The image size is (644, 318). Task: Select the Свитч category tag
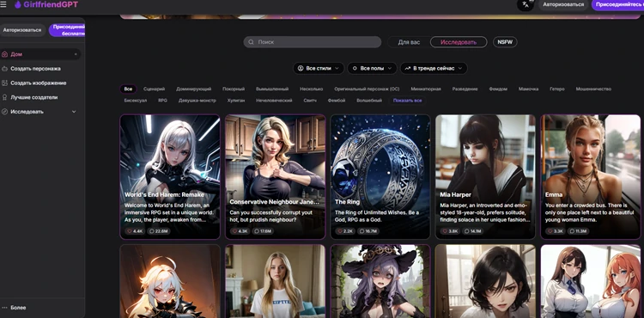coord(310,101)
